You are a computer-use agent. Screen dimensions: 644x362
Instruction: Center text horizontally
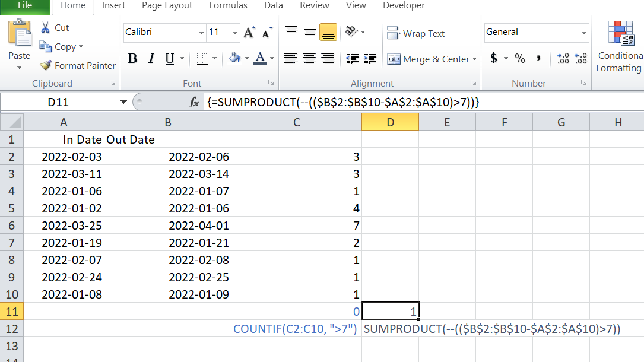tap(309, 59)
